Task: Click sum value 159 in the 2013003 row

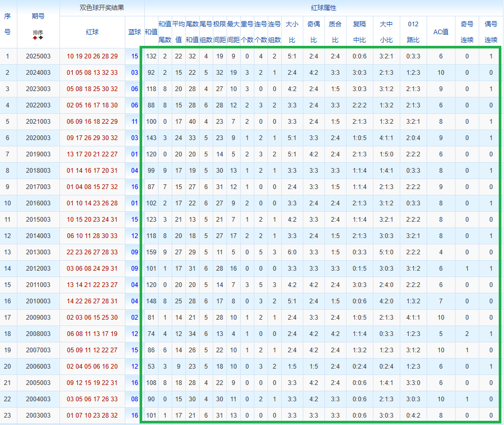Action: (151, 252)
